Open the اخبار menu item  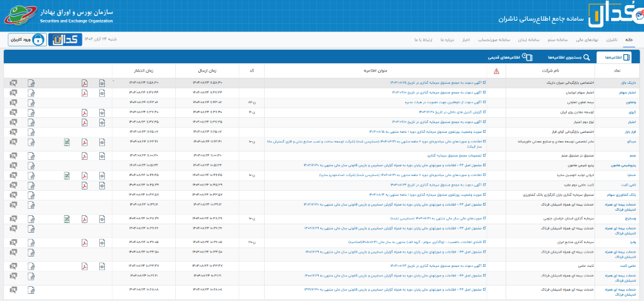tap(465, 39)
